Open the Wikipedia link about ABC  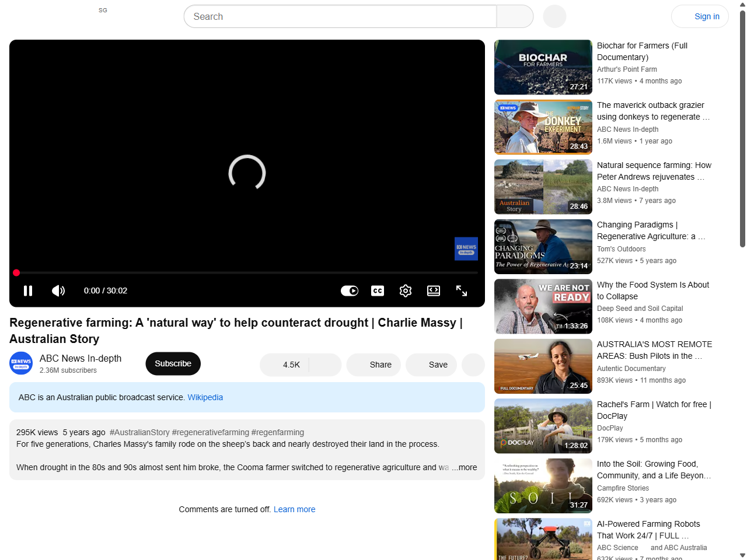[205, 397]
